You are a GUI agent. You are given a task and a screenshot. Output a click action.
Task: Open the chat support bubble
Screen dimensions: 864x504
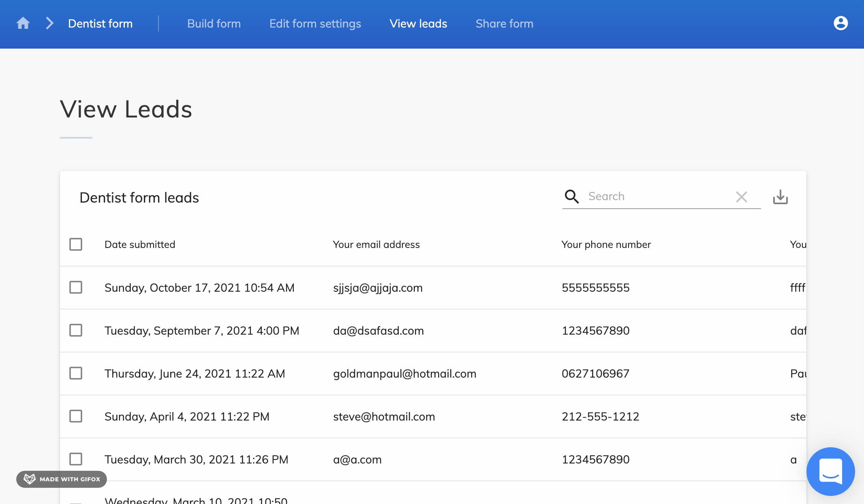830,471
